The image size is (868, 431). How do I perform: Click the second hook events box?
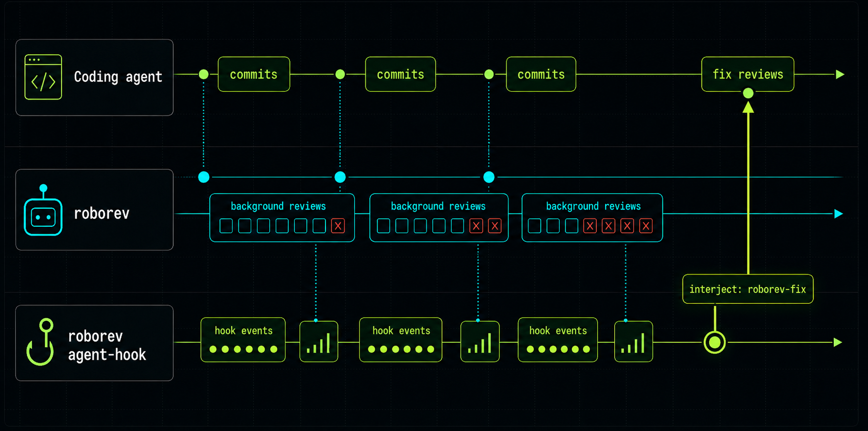[401, 340]
